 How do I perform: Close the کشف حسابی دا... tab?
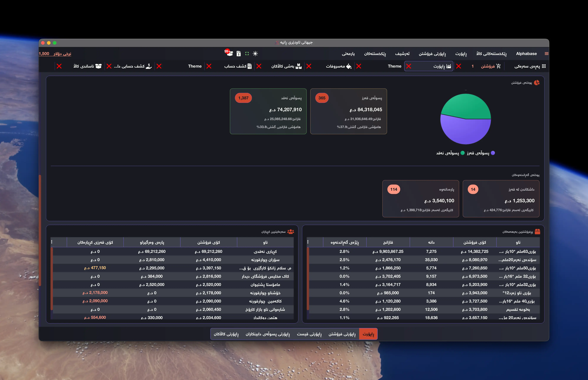point(109,66)
